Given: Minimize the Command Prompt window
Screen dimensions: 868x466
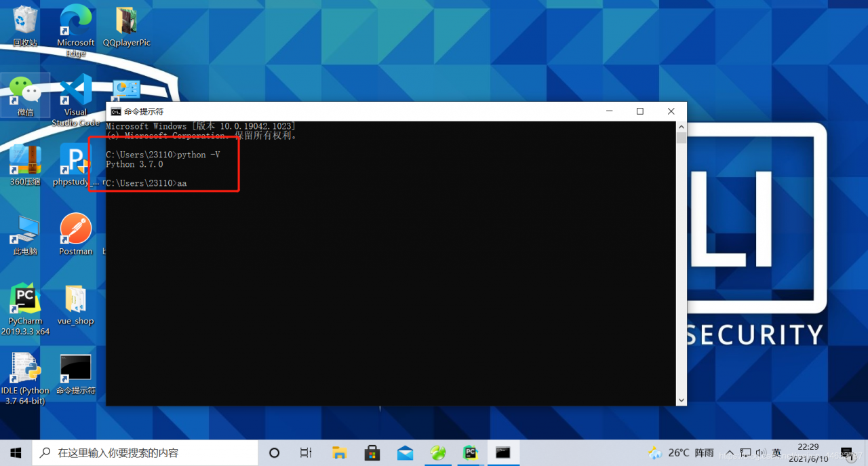Looking at the screenshot, I should coord(609,111).
